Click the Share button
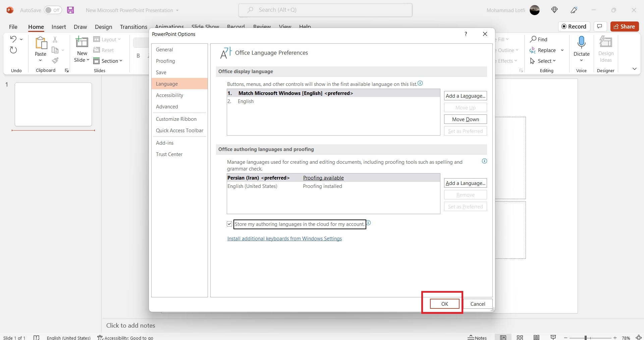 (625, 27)
